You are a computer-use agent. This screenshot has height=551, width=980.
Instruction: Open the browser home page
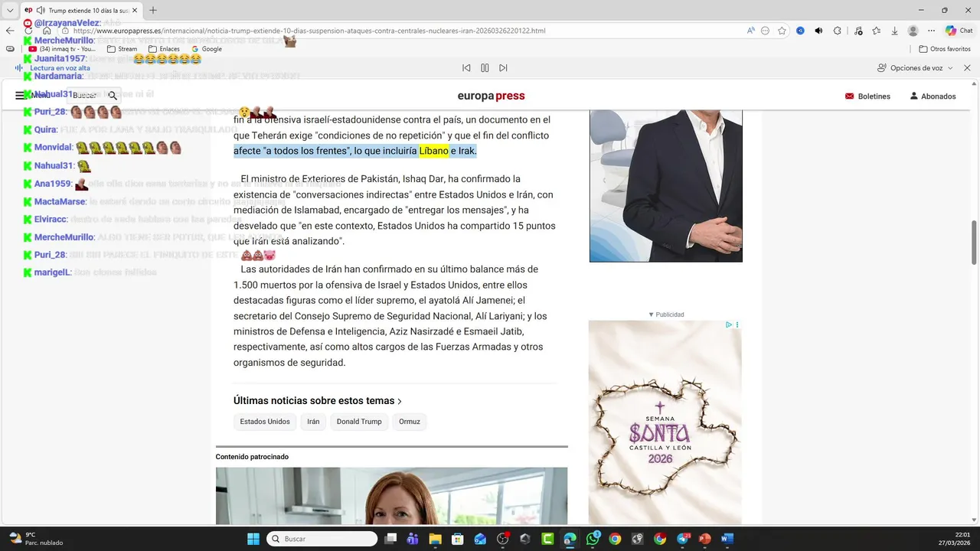pos(47,31)
